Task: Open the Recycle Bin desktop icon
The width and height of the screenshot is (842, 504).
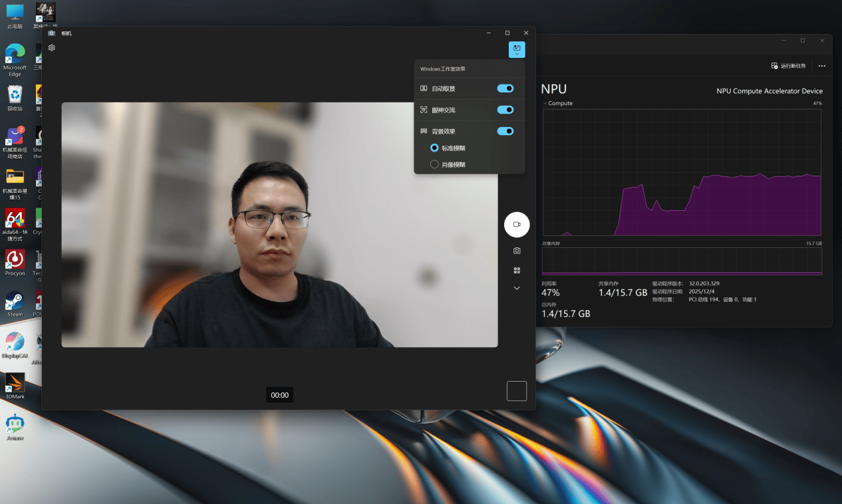Action: pyautogui.click(x=15, y=98)
